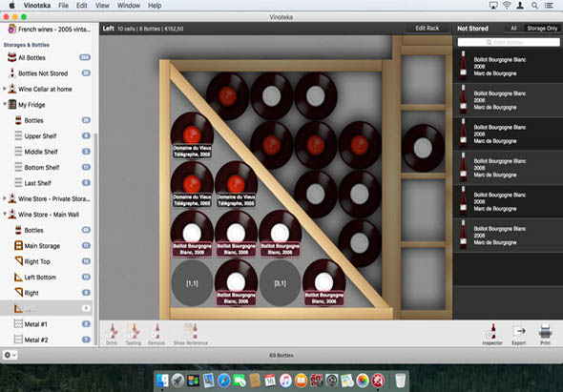Open the Window menu
This screenshot has width=563, height=392.
[129, 6]
